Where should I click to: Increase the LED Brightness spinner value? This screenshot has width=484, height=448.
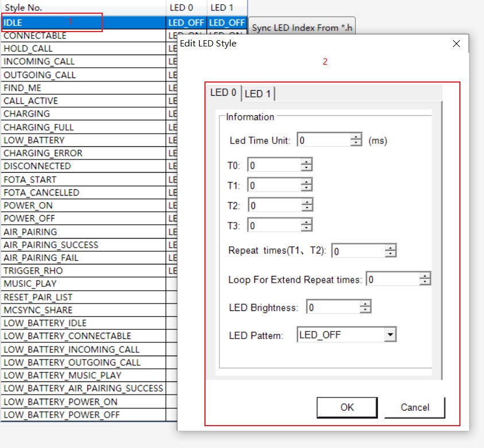pos(365,305)
